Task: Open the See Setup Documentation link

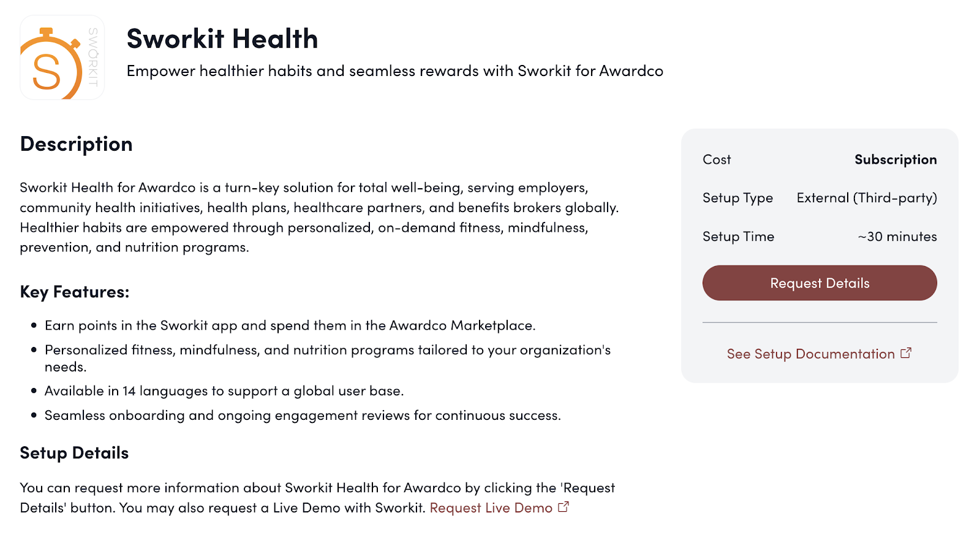Action: click(810, 354)
